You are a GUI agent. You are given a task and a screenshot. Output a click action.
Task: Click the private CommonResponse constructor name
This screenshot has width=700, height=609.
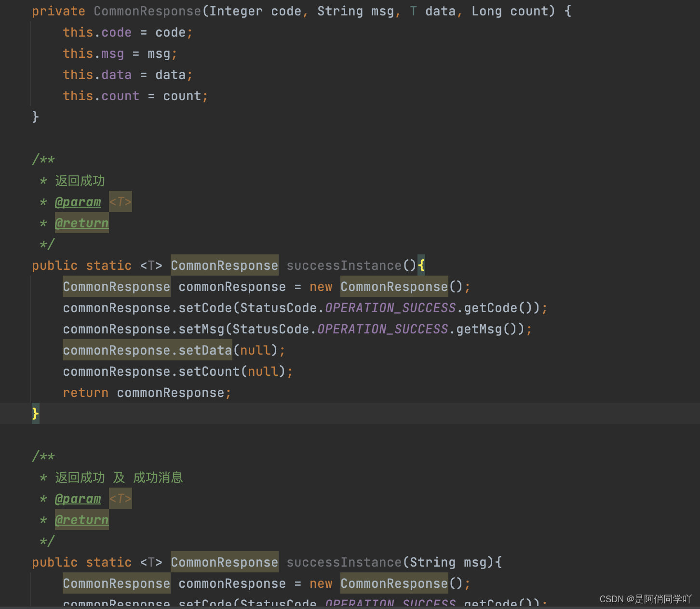coord(147,11)
